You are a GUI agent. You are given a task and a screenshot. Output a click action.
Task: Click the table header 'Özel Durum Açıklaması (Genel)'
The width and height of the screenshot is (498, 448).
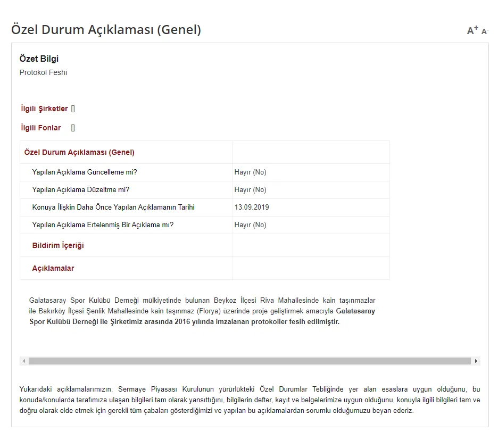pos(79,152)
